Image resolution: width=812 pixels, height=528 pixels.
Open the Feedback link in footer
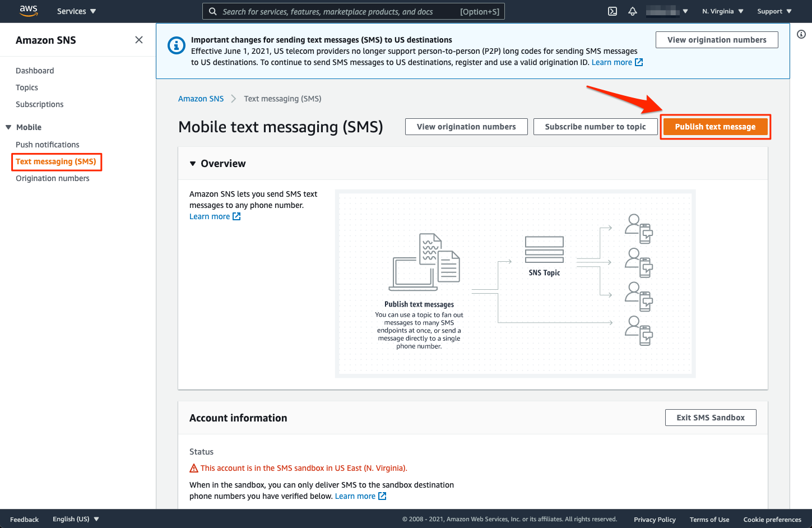click(24, 520)
